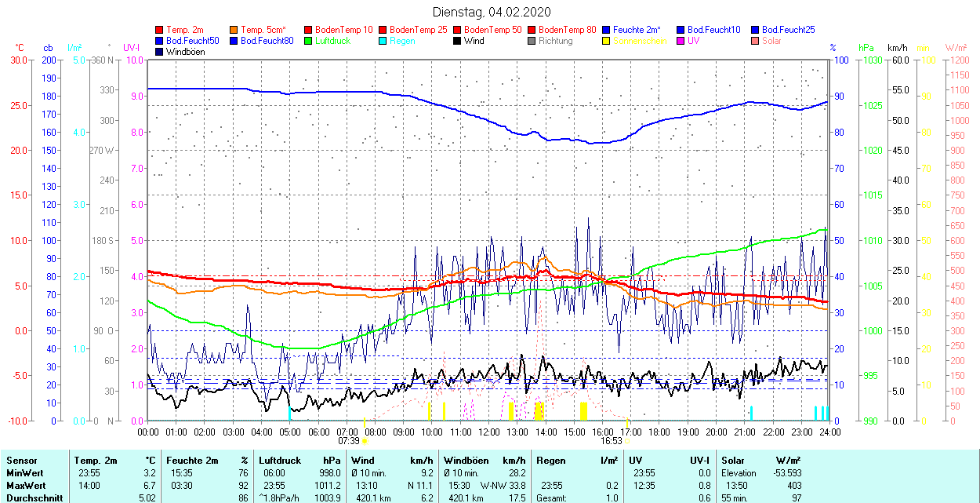Click the Durchschnitt row label

[34, 498]
